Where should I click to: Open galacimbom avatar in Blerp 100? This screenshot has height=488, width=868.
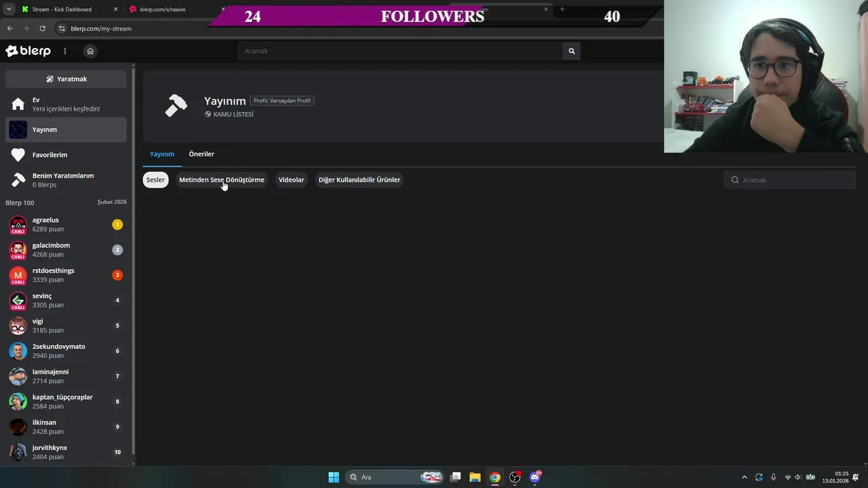pyautogui.click(x=18, y=249)
